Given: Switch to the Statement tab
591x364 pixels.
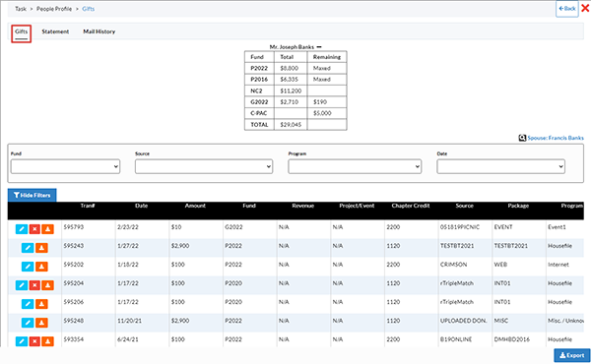Looking at the screenshot, I should (55, 31).
